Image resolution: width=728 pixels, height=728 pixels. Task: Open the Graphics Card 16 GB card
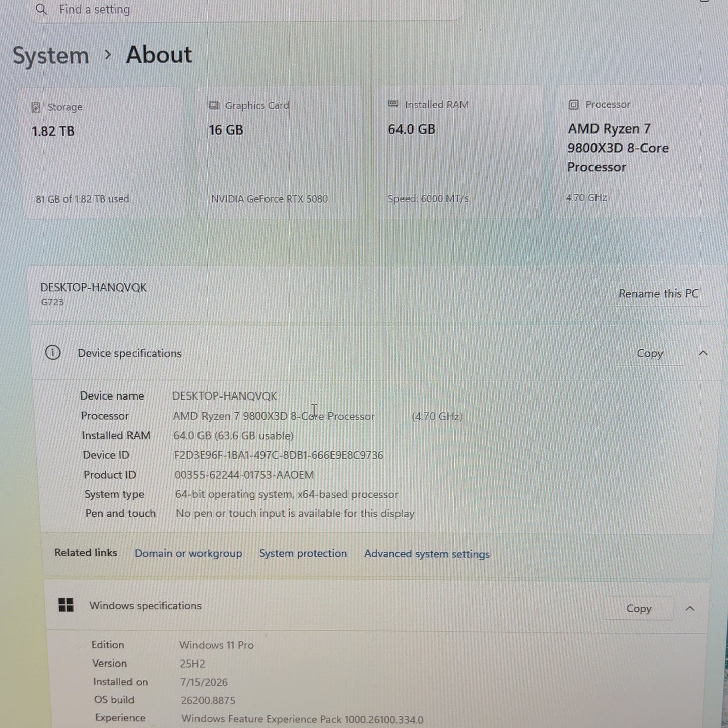280,153
